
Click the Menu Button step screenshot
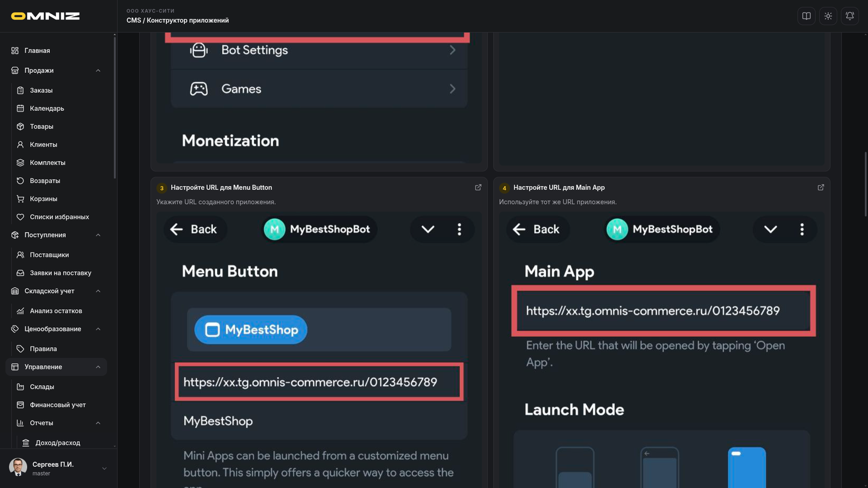(319, 349)
